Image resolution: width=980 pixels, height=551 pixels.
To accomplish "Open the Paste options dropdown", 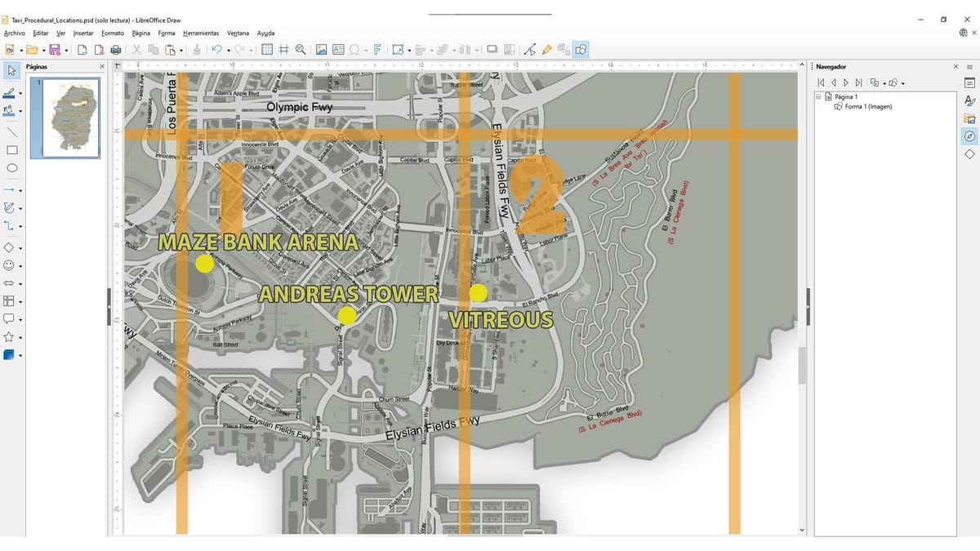I will [181, 49].
